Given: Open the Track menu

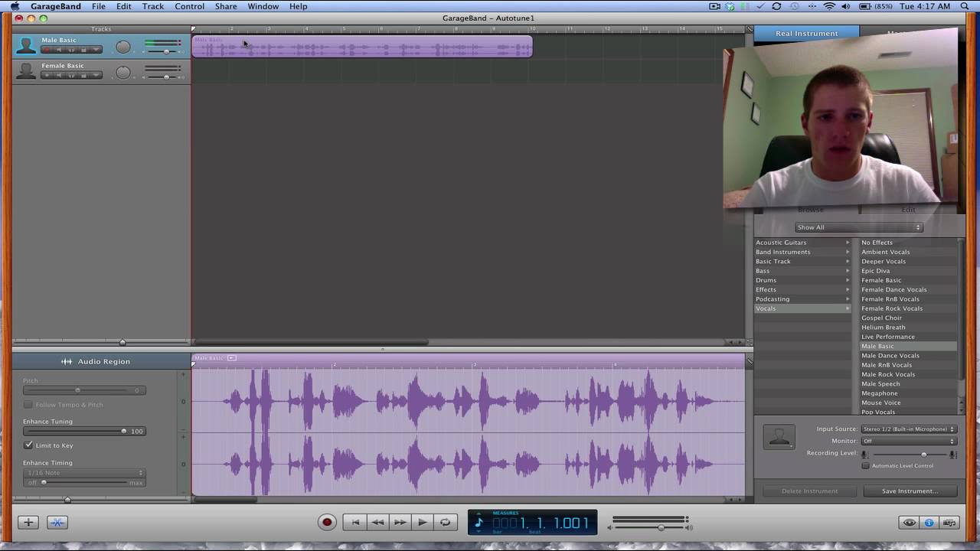Looking at the screenshot, I should (x=152, y=6).
